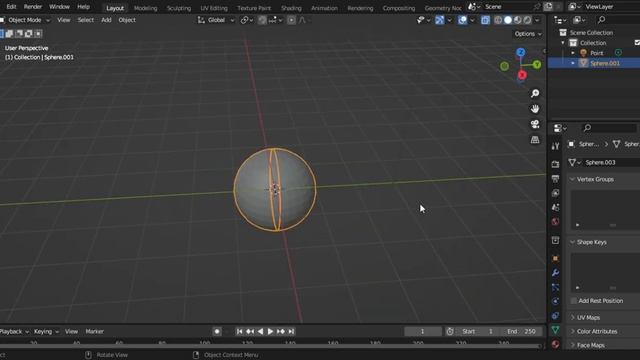Expand the Point item in outliner
The image size is (640, 360).
(573, 53)
